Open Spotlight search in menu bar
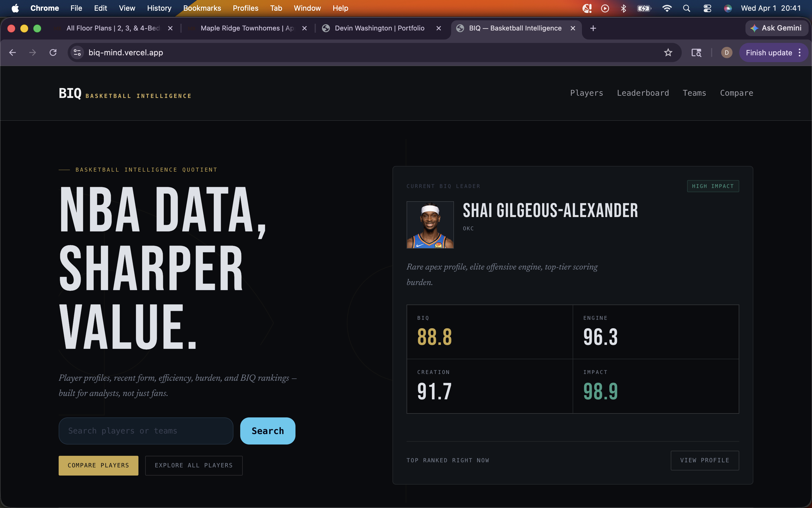The height and width of the screenshot is (508, 812). click(687, 8)
